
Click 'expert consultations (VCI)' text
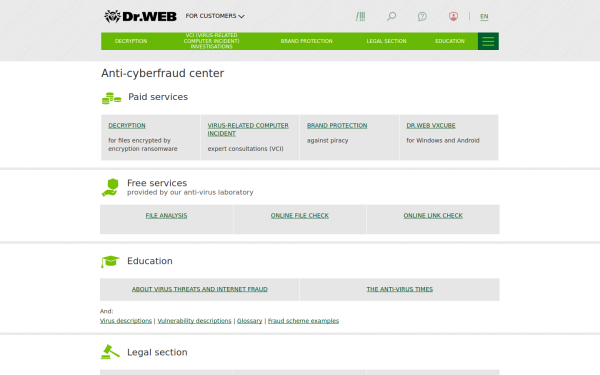pyautogui.click(x=245, y=148)
